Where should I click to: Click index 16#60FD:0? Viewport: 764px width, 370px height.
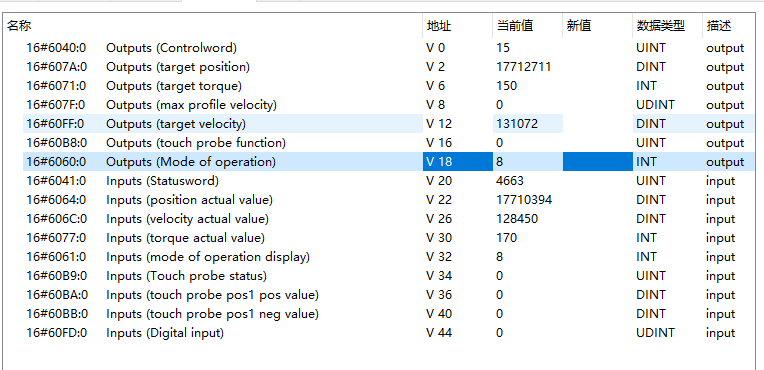[57, 333]
